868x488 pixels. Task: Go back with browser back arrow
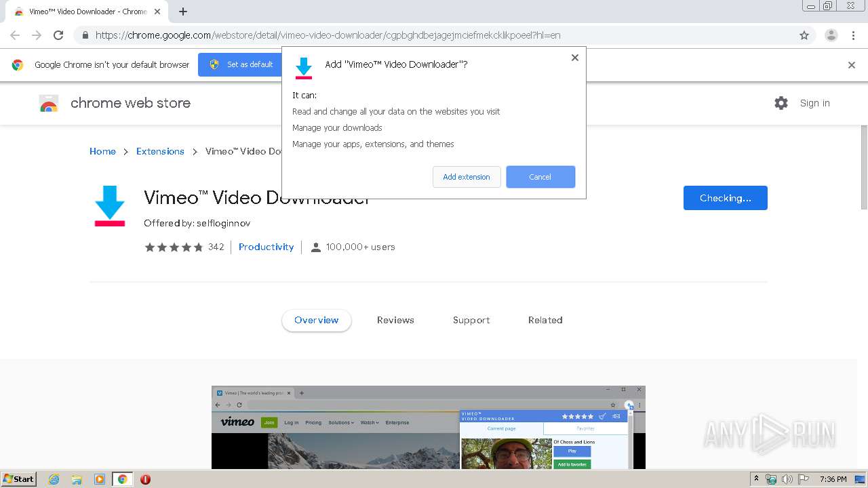pos(15,35)
